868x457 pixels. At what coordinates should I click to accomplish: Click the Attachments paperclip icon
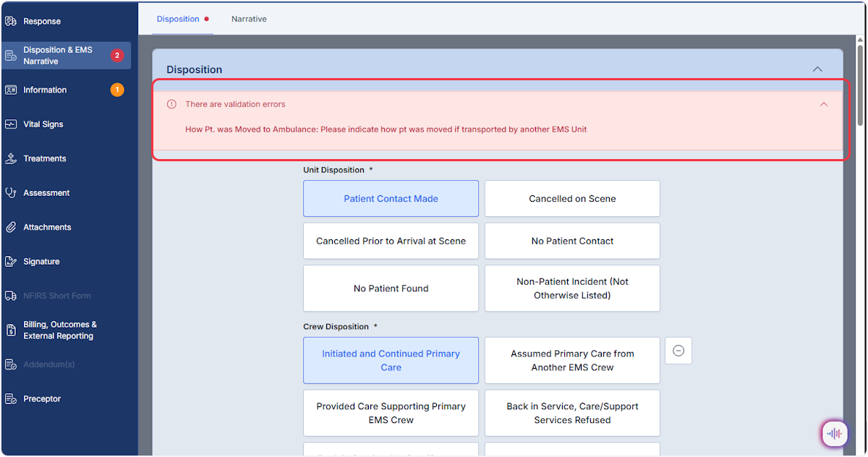pyautogui.click(x=11, y=227)
